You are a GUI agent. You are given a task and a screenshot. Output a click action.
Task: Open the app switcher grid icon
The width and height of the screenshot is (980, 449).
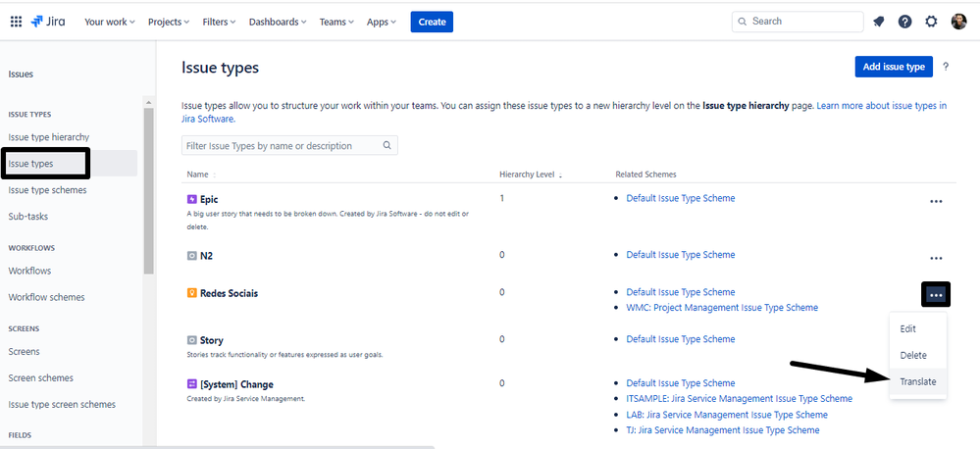click(x=16, y=22)
